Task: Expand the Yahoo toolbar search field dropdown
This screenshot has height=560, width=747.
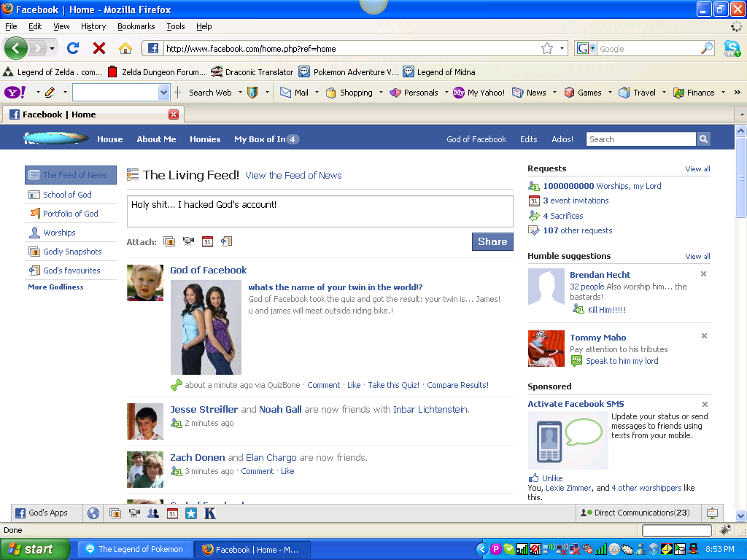Action: coord(164,93)
